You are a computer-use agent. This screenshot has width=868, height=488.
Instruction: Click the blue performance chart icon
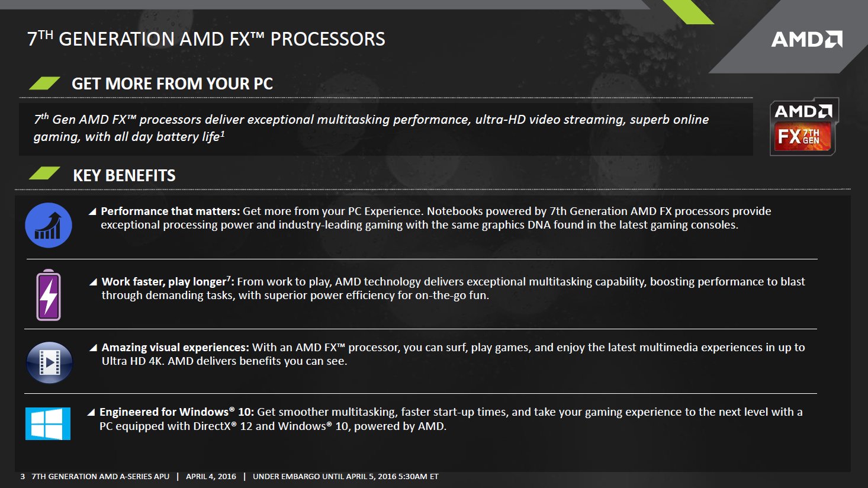[x=49, y=225]
